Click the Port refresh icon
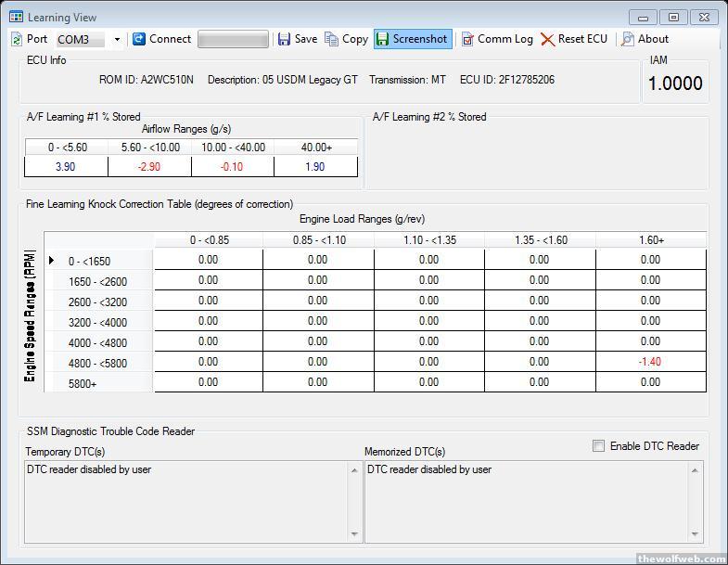The width and height of the screenshot is (728, 565). (x=17, y=39)
